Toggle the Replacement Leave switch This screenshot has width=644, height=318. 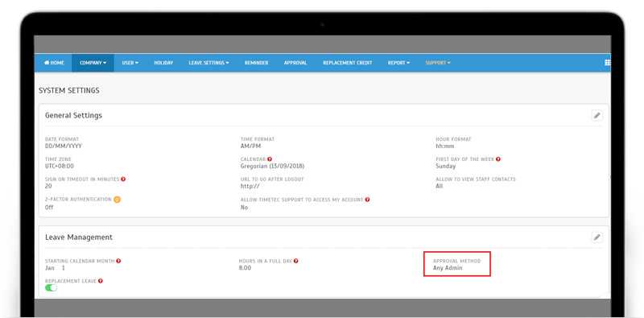tap(51, 288)
